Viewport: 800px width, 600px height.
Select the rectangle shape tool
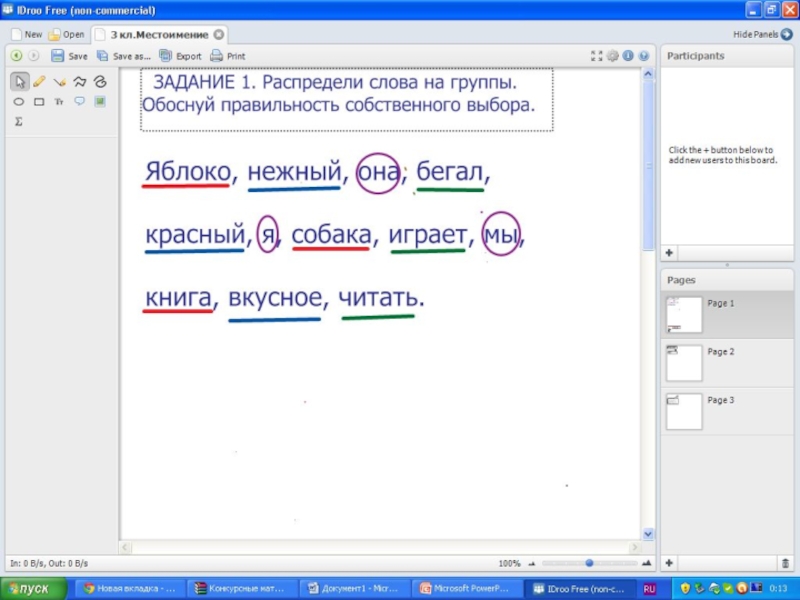point(39,102)
